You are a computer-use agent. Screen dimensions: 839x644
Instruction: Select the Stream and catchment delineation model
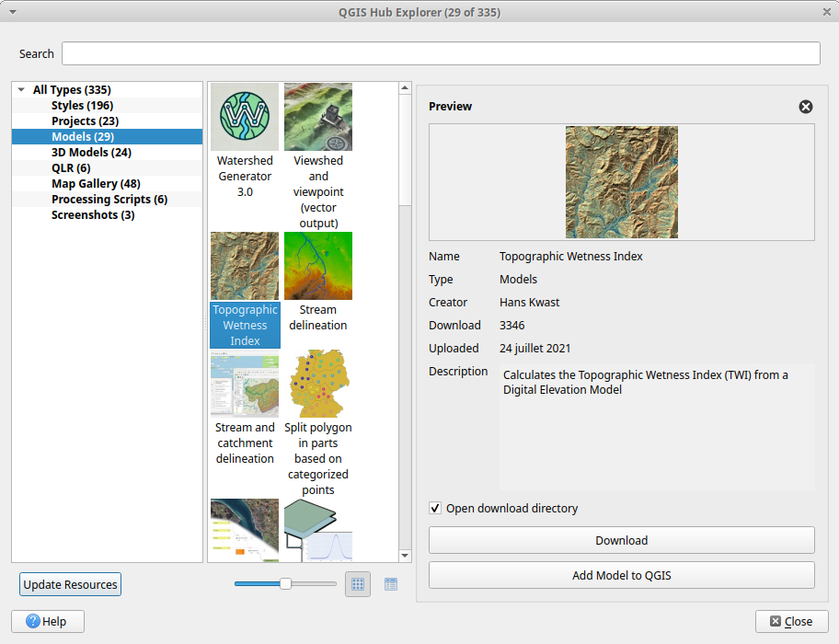click(x=244, y=385)
